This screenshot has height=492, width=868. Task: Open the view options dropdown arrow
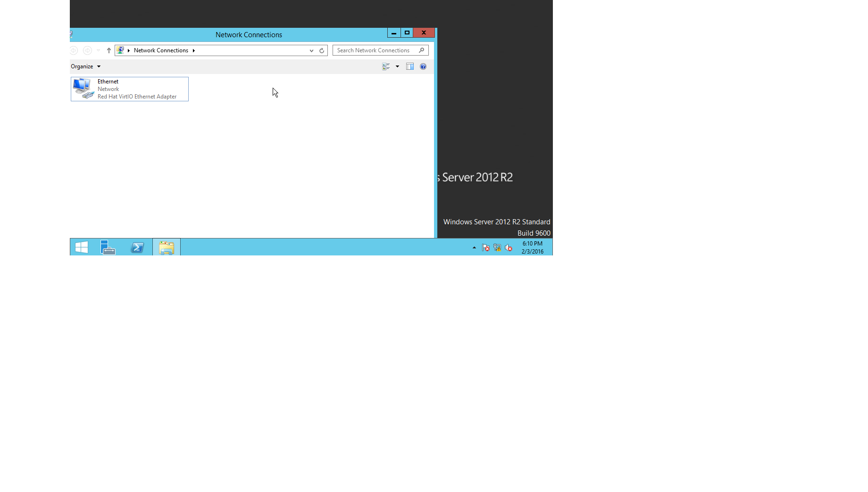(397, 66)
